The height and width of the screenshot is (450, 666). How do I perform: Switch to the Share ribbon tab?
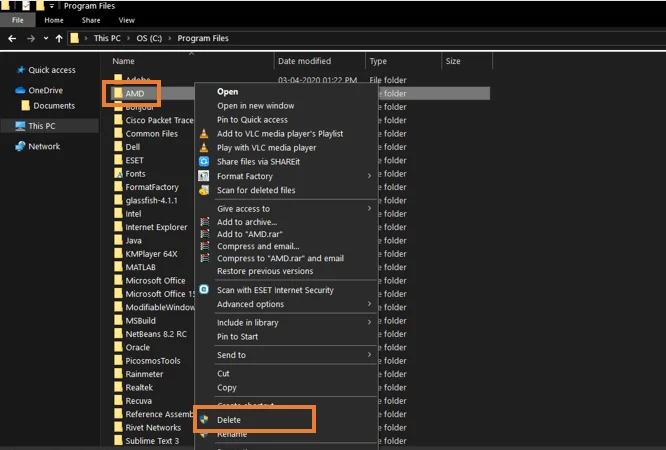tap(91, 20)
